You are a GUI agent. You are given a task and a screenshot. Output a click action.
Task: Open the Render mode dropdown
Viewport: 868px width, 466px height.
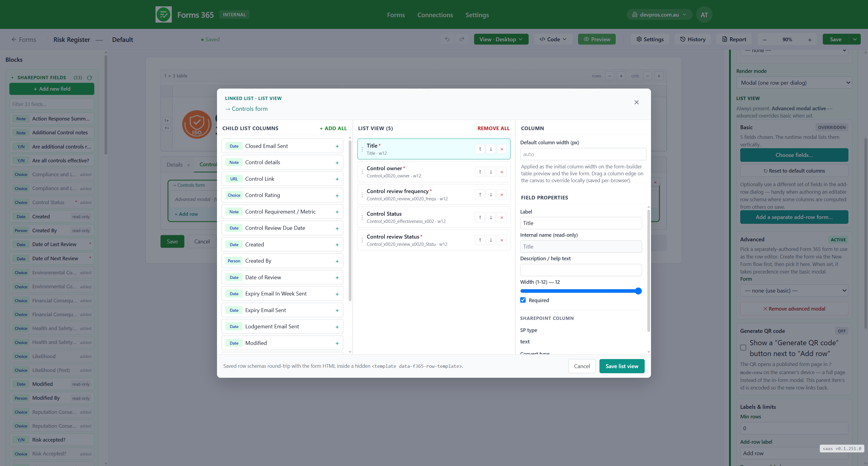(794, 83)
